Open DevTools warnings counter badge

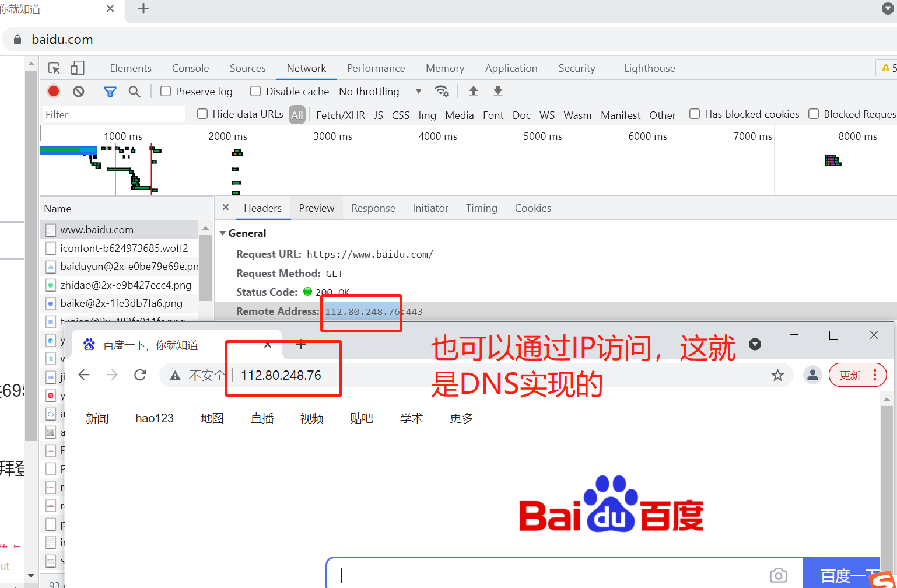888,68
